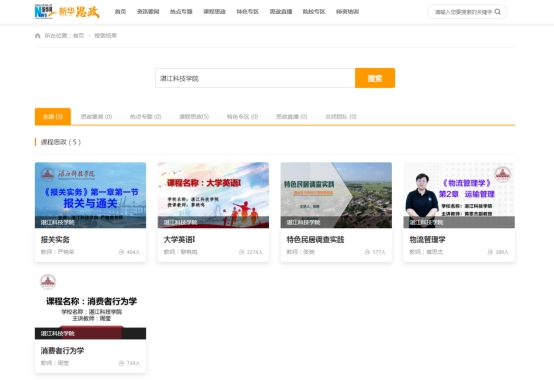Click the home icon in the breadcrumb
554x380 pixels.
pos(37,36)
